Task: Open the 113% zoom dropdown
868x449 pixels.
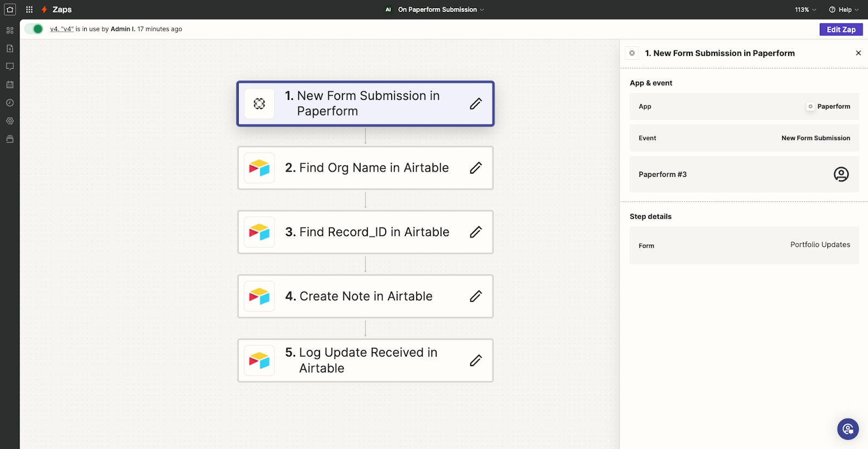Action: (806, 10)
